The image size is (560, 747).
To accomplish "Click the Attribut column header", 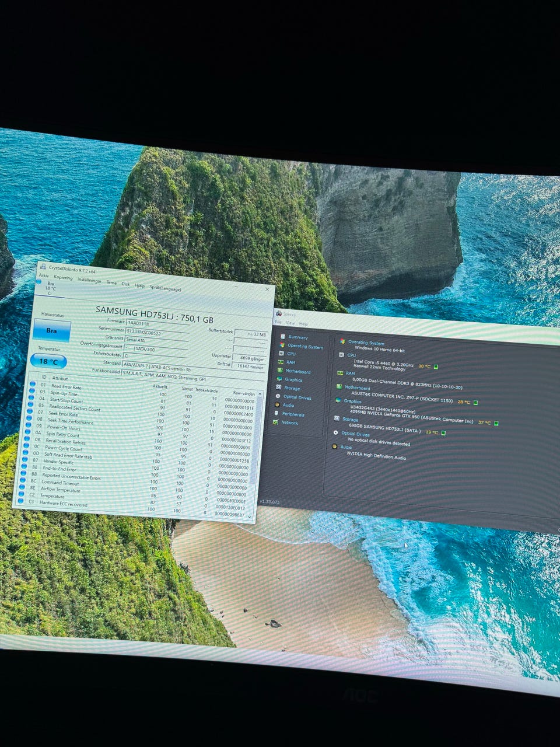I will pyautogui.click(x=60, y=378).
